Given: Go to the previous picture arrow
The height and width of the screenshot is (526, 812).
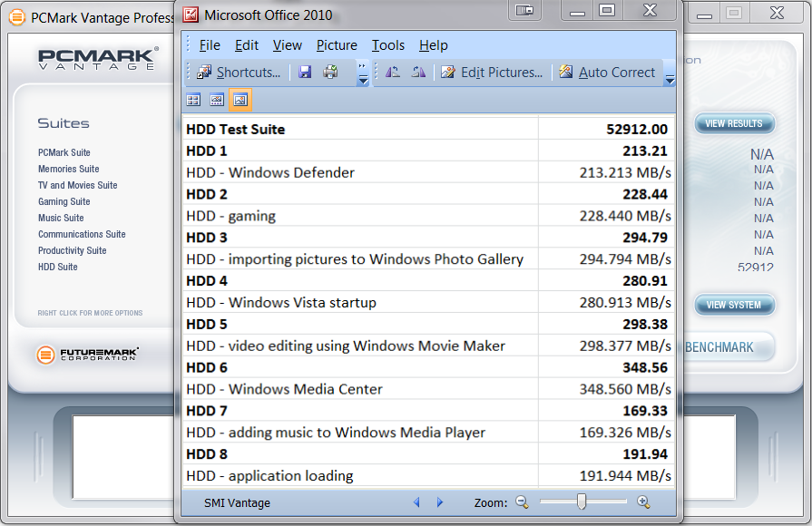Looking at the screenshot, I should pyautogui.click(x=417, y=502).
